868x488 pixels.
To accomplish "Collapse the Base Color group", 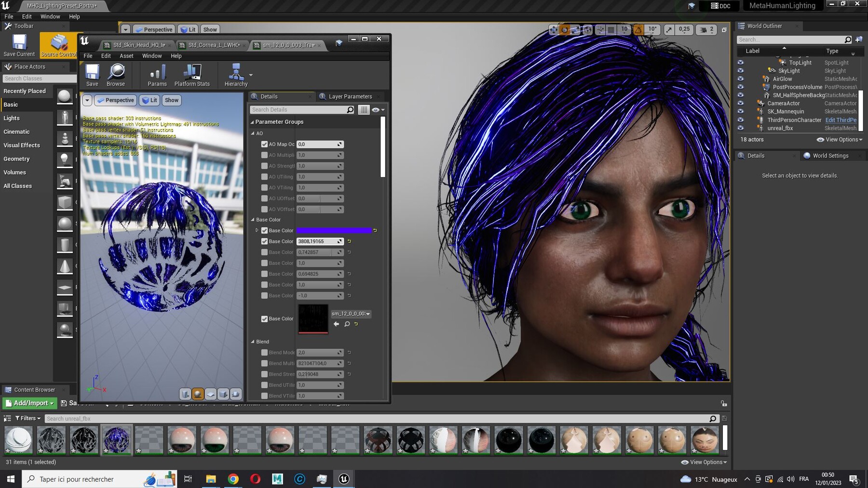I will point(253,220).
